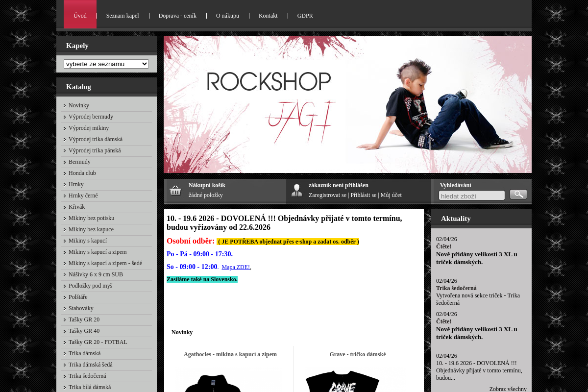Click in the 'hledat zboží' search field
The image size is (588, 392).
coord(471,196)
